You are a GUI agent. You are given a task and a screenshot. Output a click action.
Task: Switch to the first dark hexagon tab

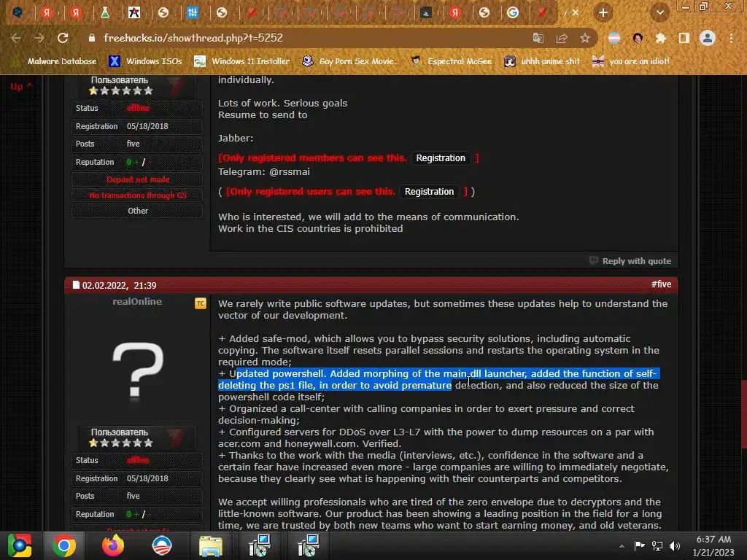pyautogui.click(x=18, y=12)
